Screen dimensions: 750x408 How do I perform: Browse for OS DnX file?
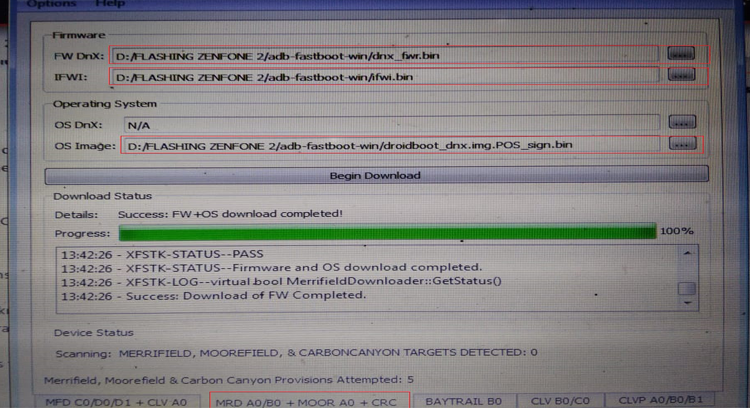(682, 122)
